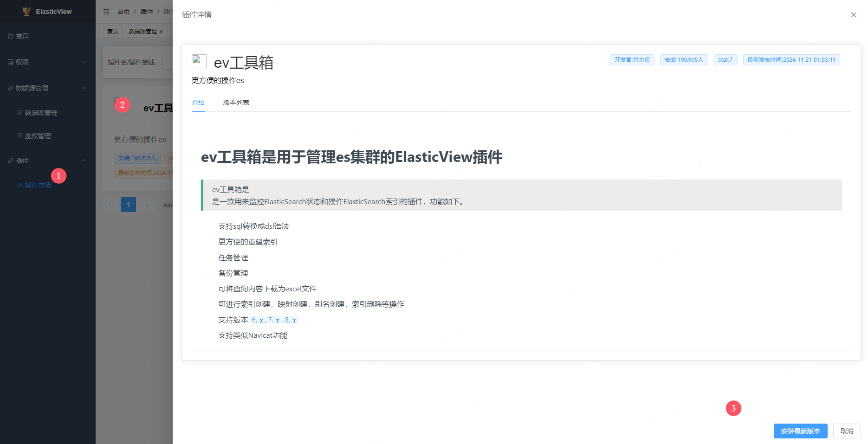Close the 数据源管理 tab using its X
This screenshot has width=868, height=444.
click(162, 32)
